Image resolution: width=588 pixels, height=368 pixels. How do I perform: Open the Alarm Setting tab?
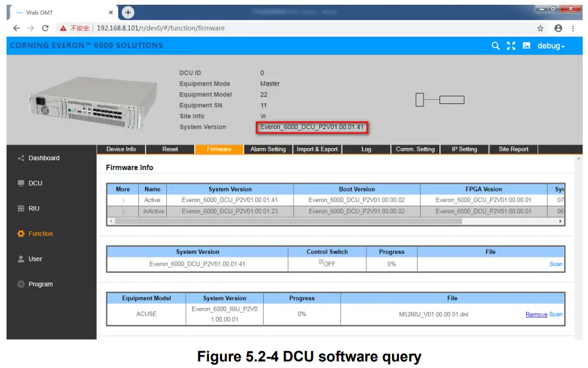click(268, 149)
